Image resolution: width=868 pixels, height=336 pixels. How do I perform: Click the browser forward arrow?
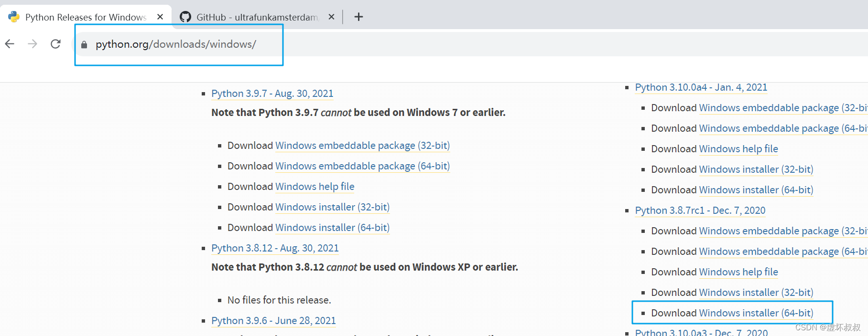(x=33, y=44)
